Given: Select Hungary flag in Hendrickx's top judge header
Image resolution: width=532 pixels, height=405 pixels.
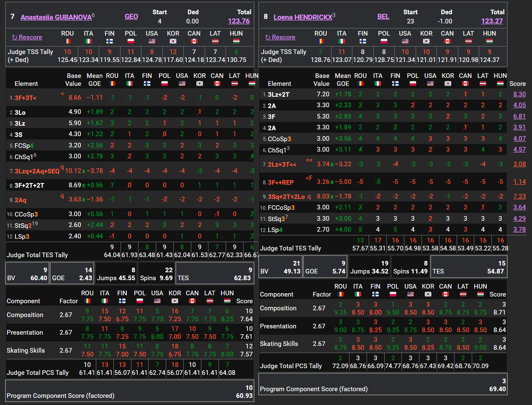Looking at the screenshot, I should point(489,41).
